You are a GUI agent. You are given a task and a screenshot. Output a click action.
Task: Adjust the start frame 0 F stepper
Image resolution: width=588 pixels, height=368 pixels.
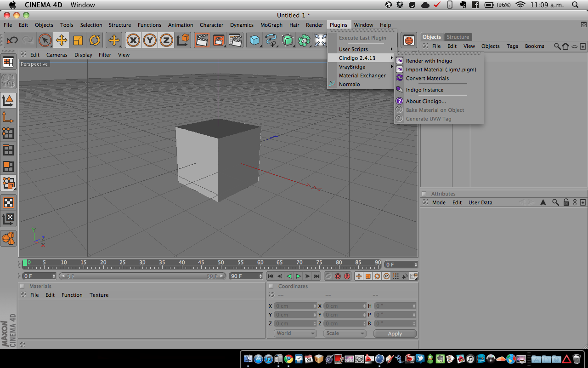(x=54, y=276)
